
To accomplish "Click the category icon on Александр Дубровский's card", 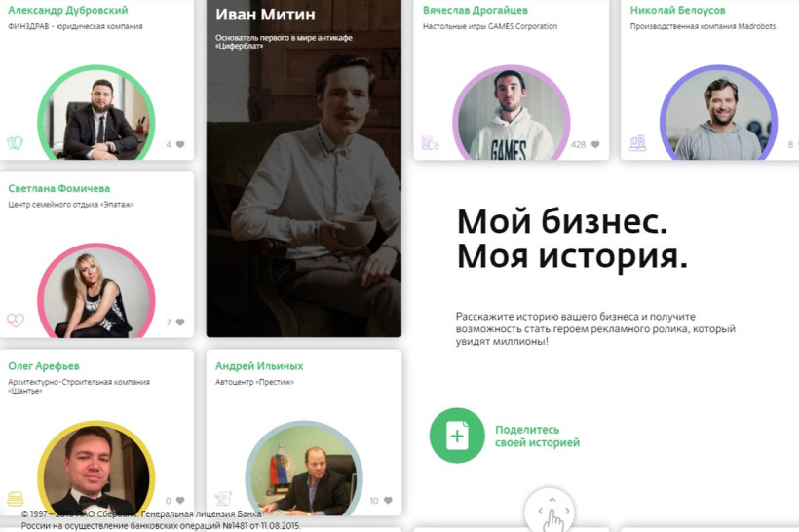I will (15, 144).
